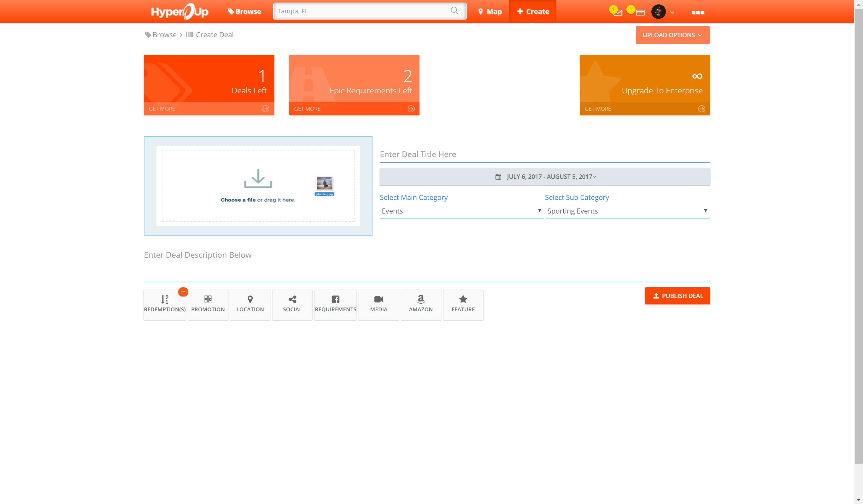
Task: Open the Social share option
Action: pyautogui.click(x=292, y=304)
